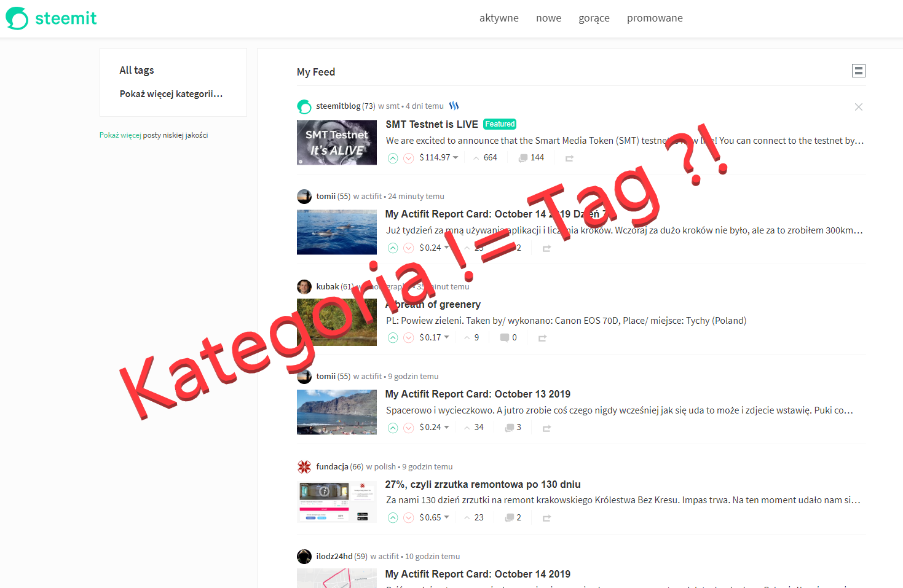Resteem the zrzutka remontowa post
The height and width of the screenshot is (588, 903).
tap(546, 518)
